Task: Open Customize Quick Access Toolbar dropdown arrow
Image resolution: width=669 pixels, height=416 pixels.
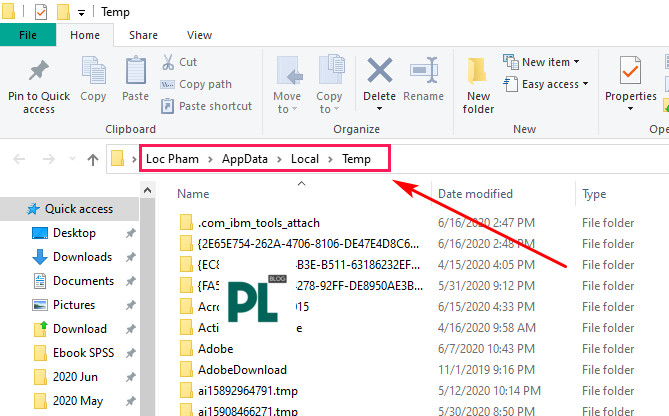Action: pyautogui.click(x=81, y=13)
